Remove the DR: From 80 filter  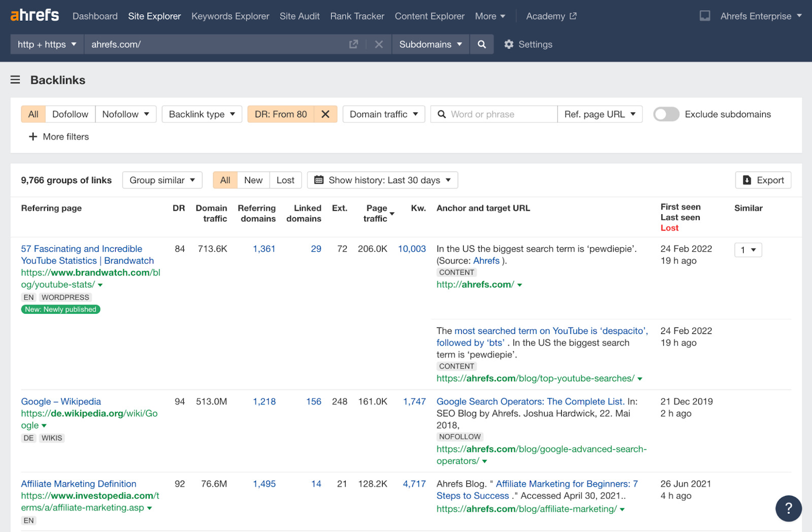325,114
